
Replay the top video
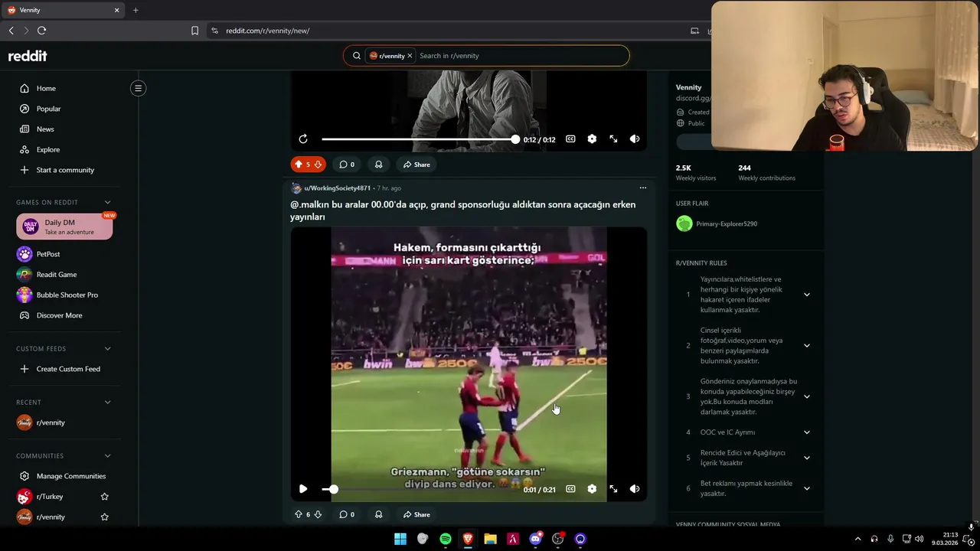[x=303, y=139]
